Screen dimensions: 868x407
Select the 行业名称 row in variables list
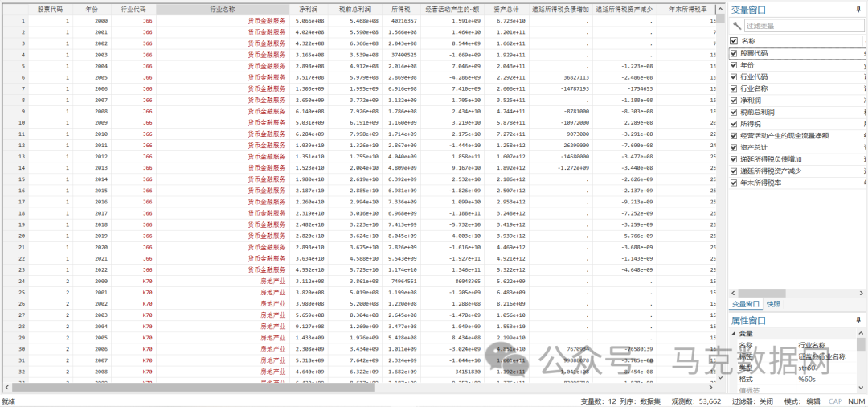[798, 88]
